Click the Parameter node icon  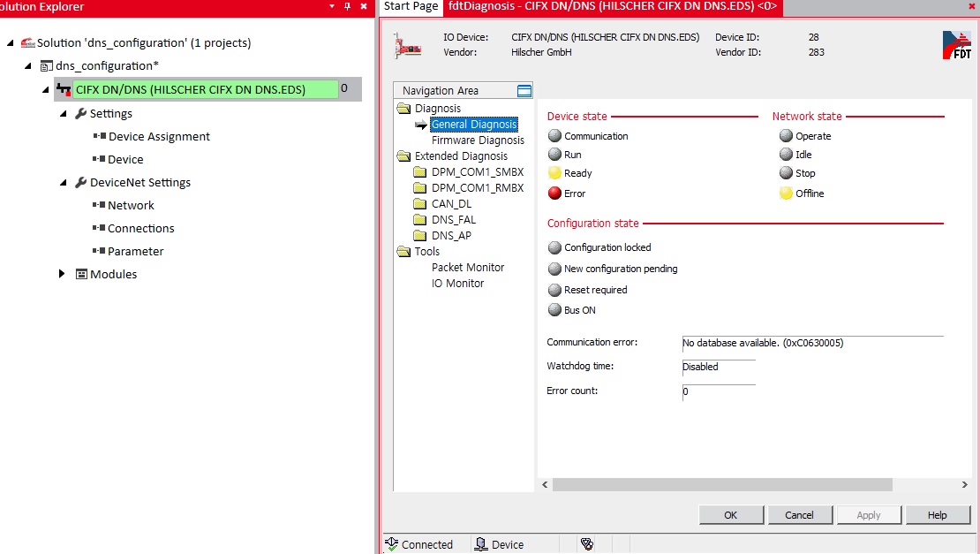pos(99,251)
